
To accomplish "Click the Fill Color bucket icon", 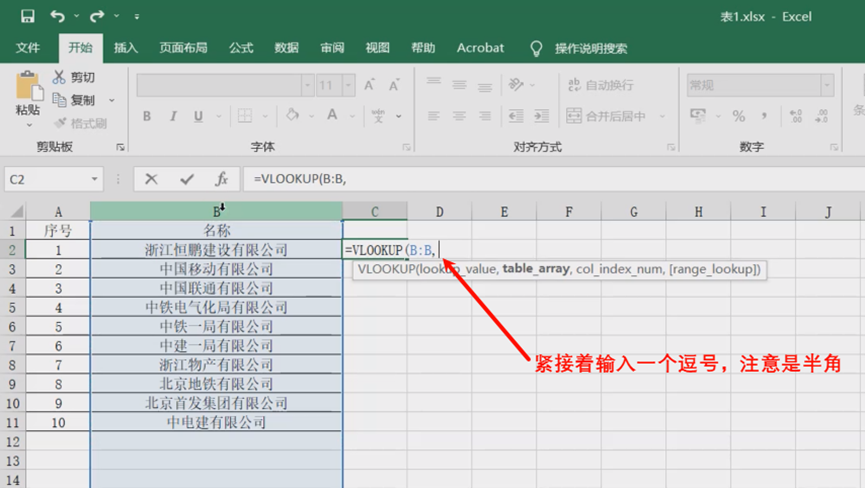I will [292, 115].
